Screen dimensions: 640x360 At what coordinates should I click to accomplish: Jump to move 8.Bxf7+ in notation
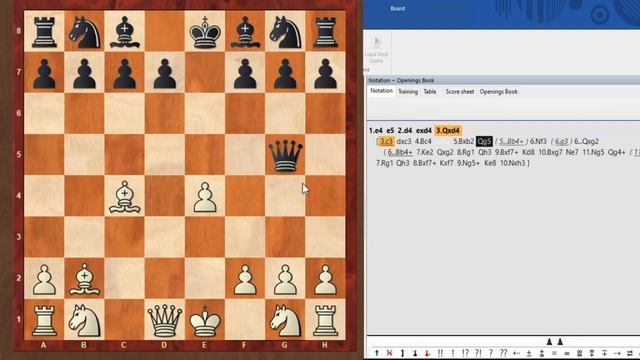click(424, 163)
